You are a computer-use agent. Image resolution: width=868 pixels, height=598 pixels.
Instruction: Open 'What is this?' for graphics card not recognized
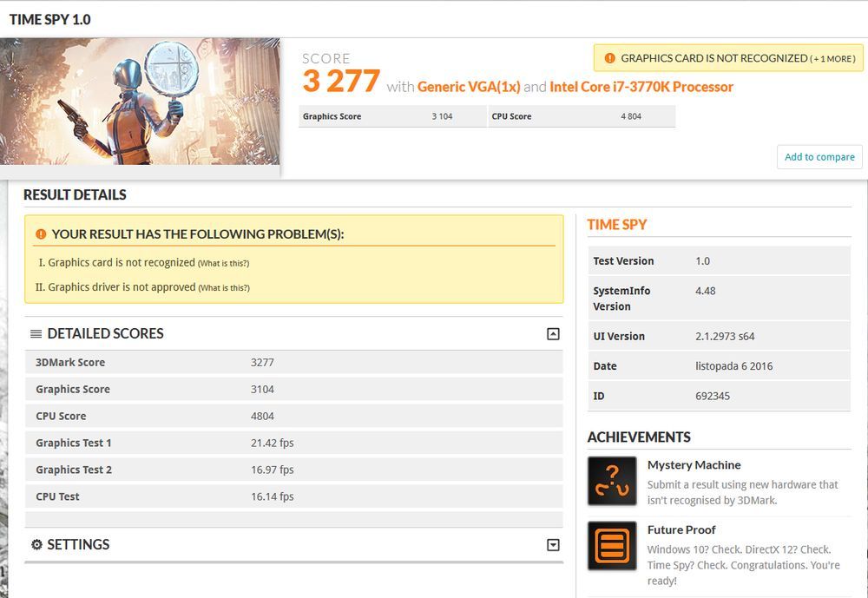tap(224, 264)
